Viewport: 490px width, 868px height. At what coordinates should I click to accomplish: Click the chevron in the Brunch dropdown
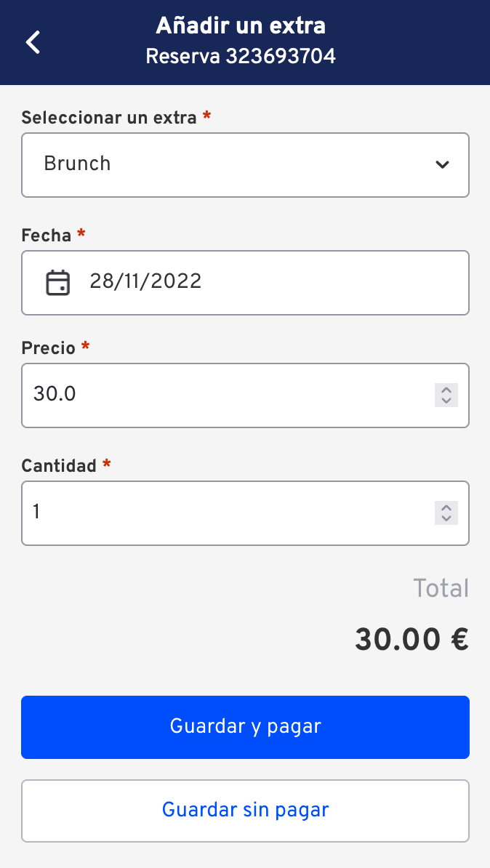(x=442, y=164)
